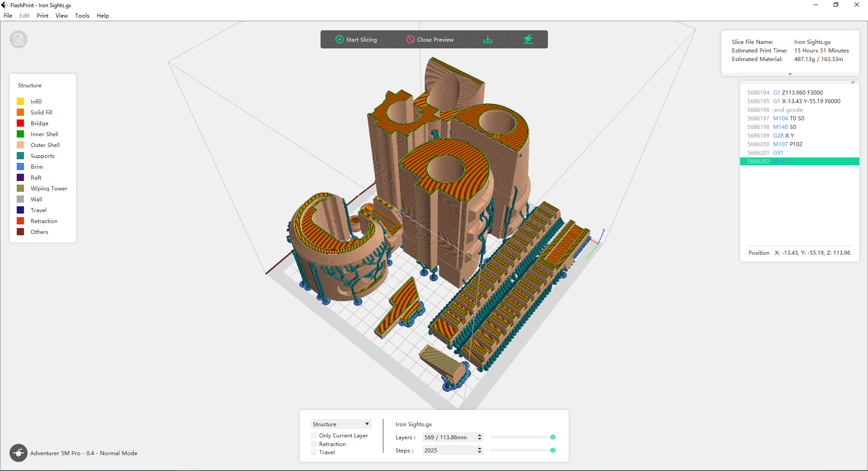Decrease Layers value with down arrow
The image size is (868, 471).
480,439
